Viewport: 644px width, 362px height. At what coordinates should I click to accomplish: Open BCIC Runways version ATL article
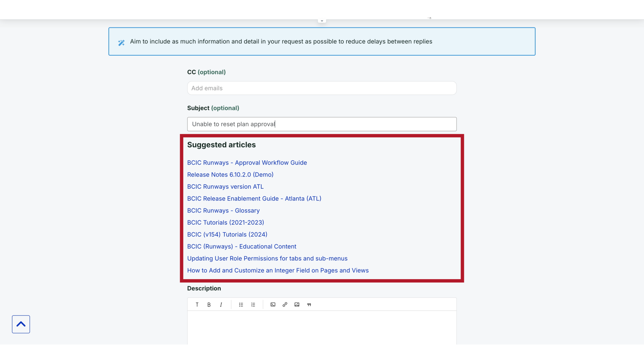click(225, 187)
